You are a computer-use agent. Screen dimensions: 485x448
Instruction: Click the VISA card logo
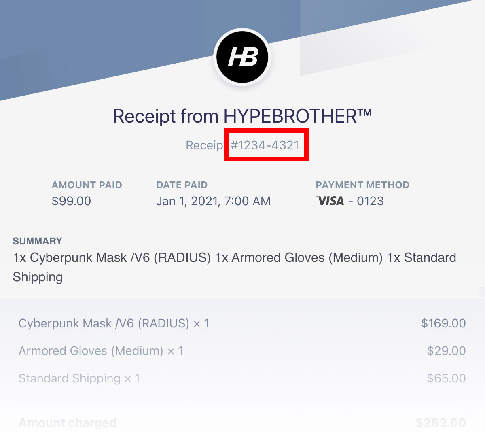[330, 201]
